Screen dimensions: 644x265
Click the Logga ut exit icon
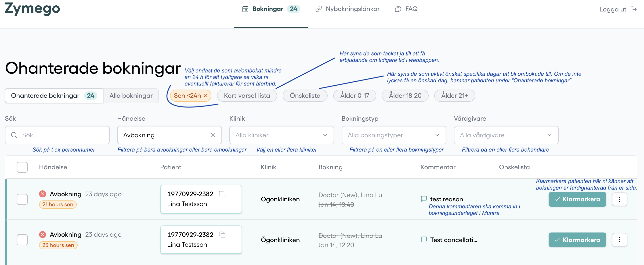[633, 10]
